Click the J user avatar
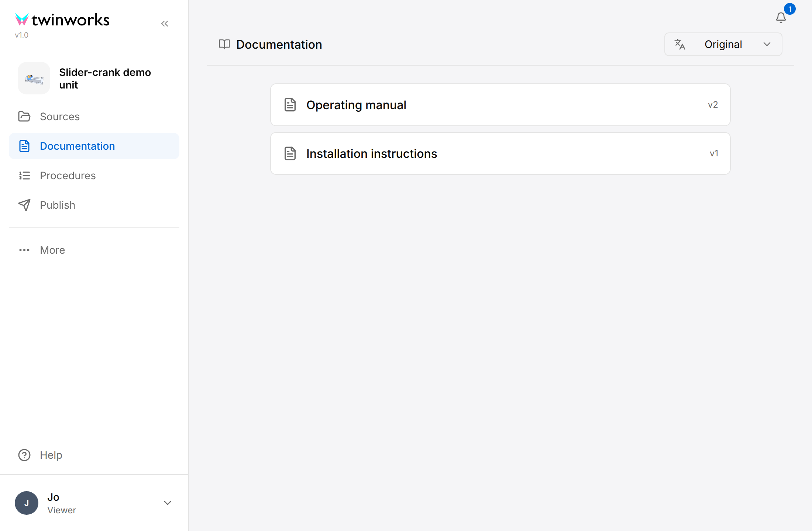Image resolution: width=812 pixels, height=531 pixels. [x=27, y=503]
